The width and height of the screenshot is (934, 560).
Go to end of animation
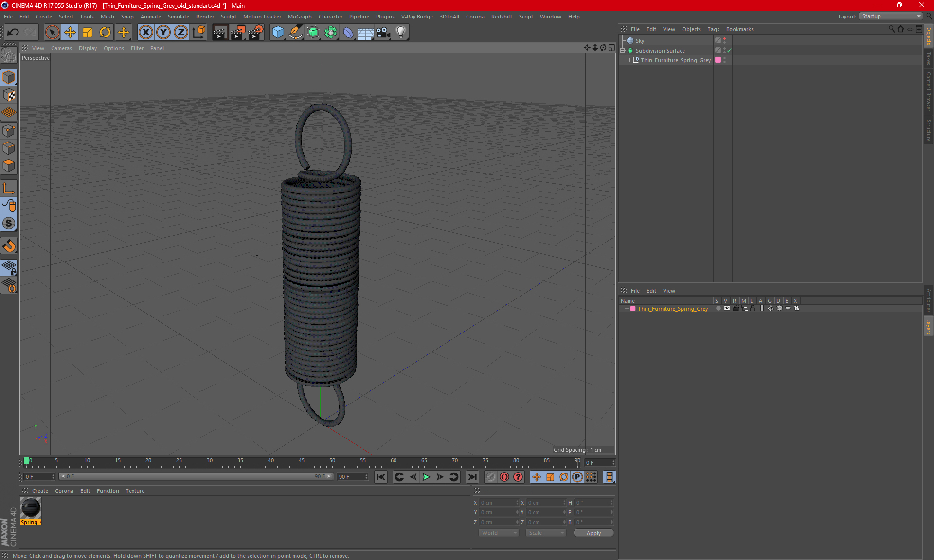click(x=472, y=477)
